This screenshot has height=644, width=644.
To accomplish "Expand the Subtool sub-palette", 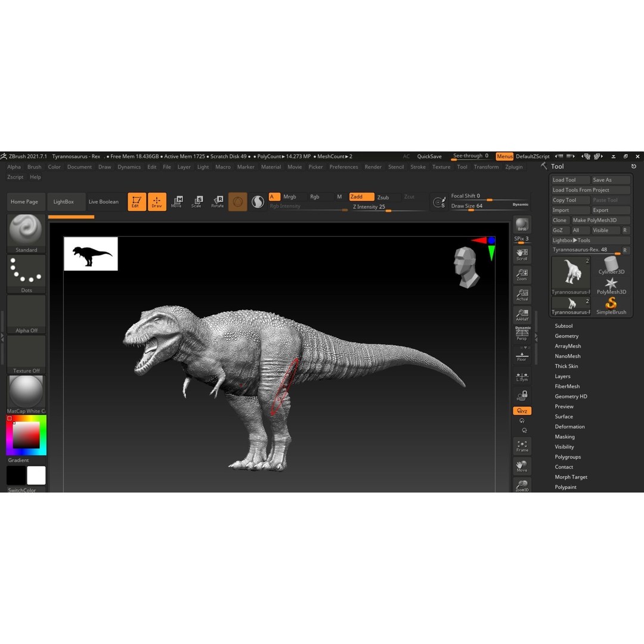I will tap(563, 326).
